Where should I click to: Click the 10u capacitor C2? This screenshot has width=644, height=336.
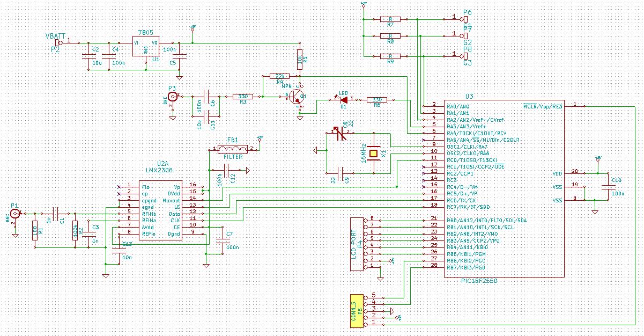tap(90, 56)
